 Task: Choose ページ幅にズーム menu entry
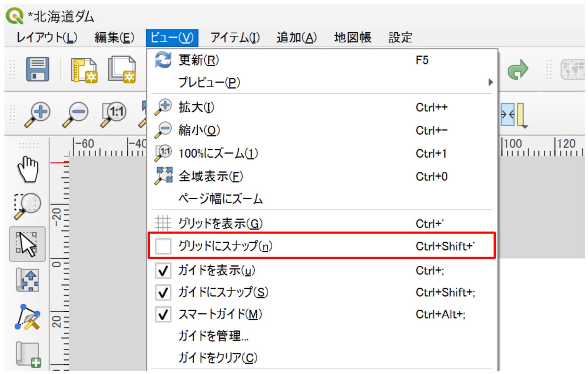pos(321,199)
